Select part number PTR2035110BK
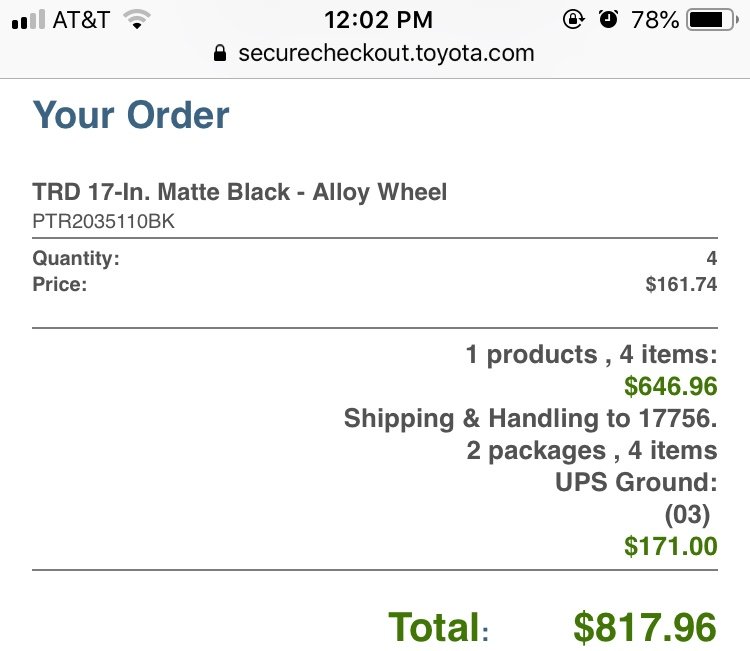The height and width of the screenshot is (651, 750). pyautogui.click(x=103, y=221)
